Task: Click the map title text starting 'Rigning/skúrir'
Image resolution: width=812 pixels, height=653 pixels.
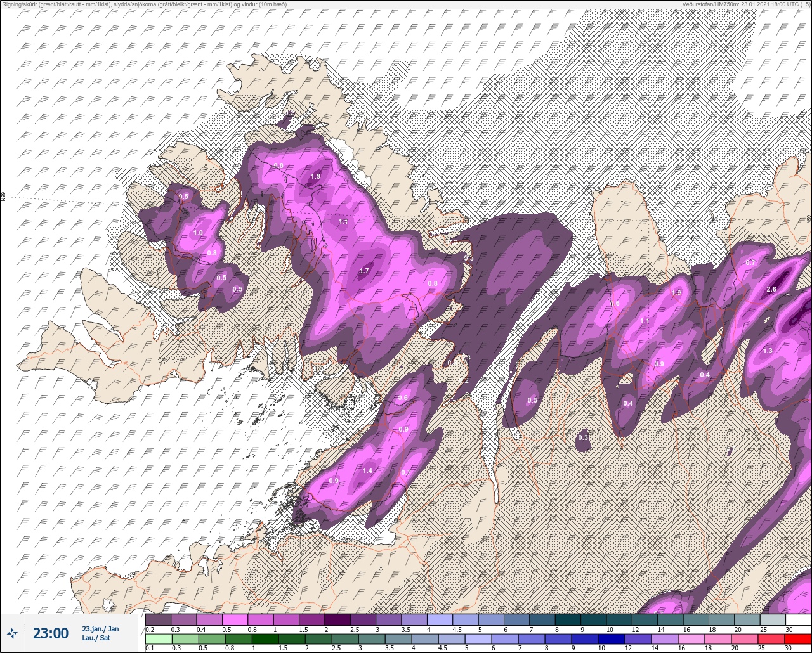Action: (x=144, y=4)
